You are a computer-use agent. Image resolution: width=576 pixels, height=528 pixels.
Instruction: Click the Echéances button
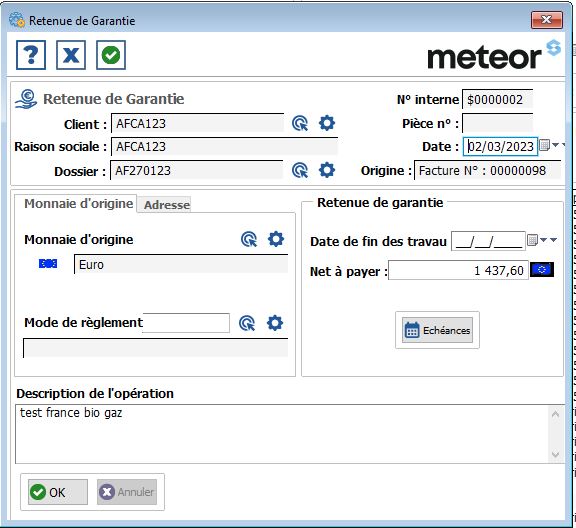point(437,330)
